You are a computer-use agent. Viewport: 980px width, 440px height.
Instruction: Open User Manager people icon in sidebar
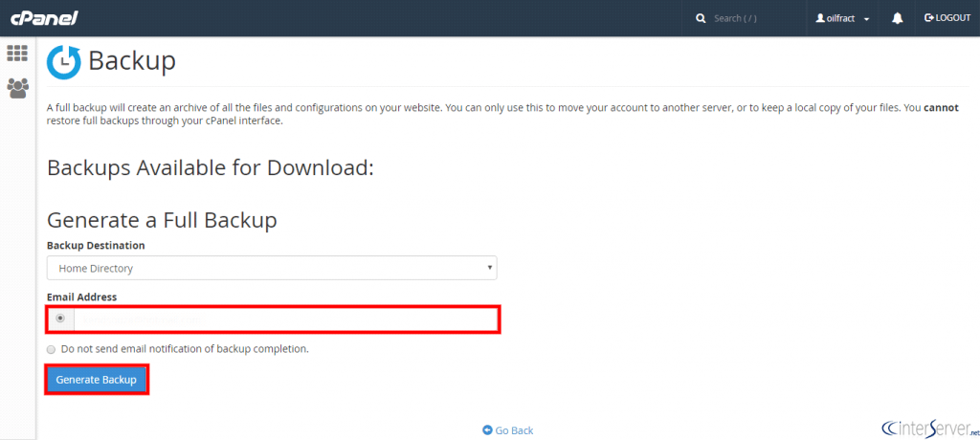[17, 88]
